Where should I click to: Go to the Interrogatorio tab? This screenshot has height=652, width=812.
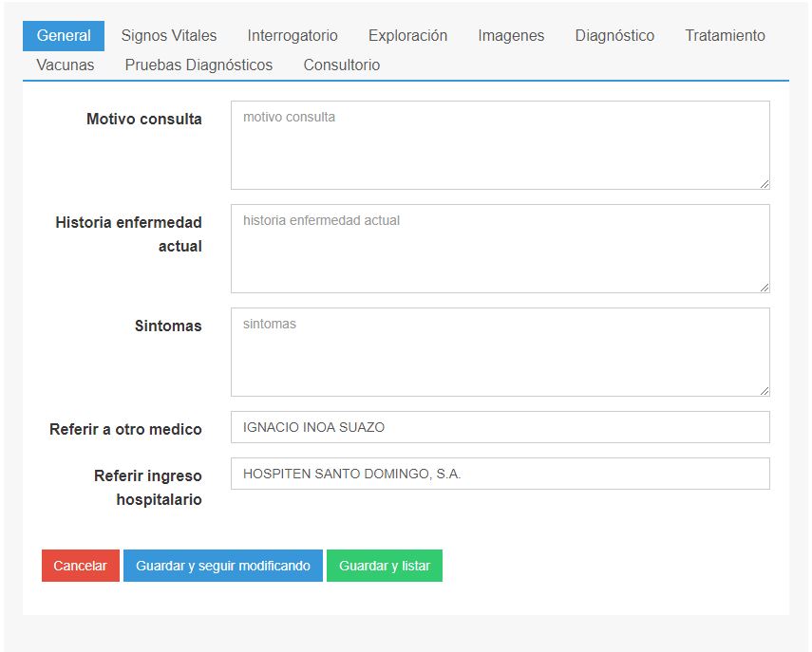[x=293, y=36]
